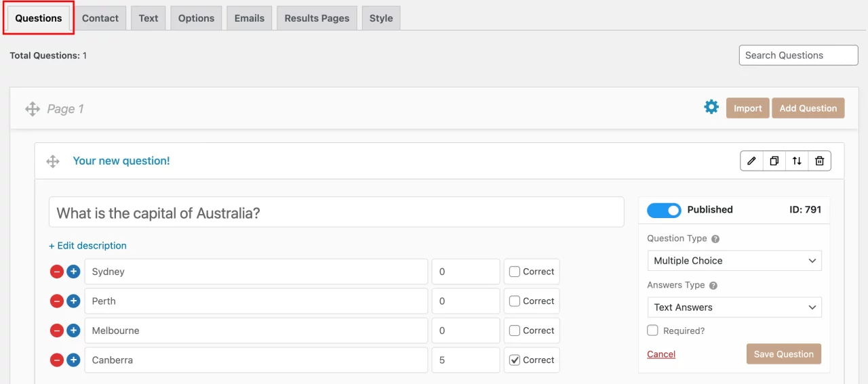Delete the question with trash icon

820,161
